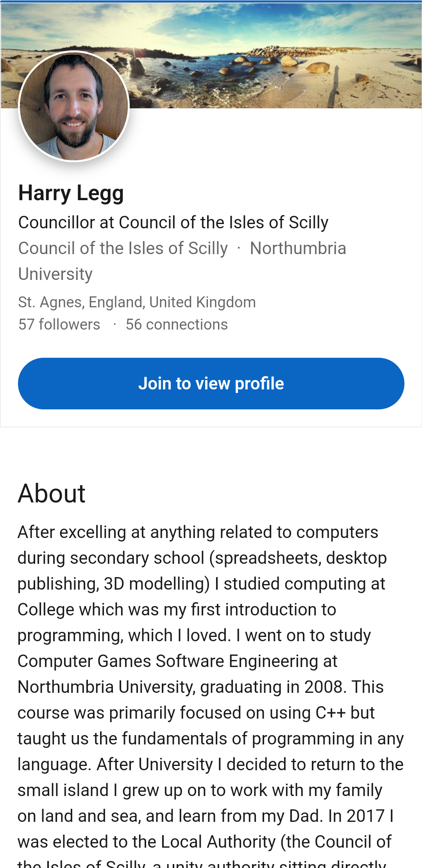Image resolution: width=422 pixels, height=868 pixels.
Task: Click the St. Agnes, England location
Action: [x=137, y=302]
